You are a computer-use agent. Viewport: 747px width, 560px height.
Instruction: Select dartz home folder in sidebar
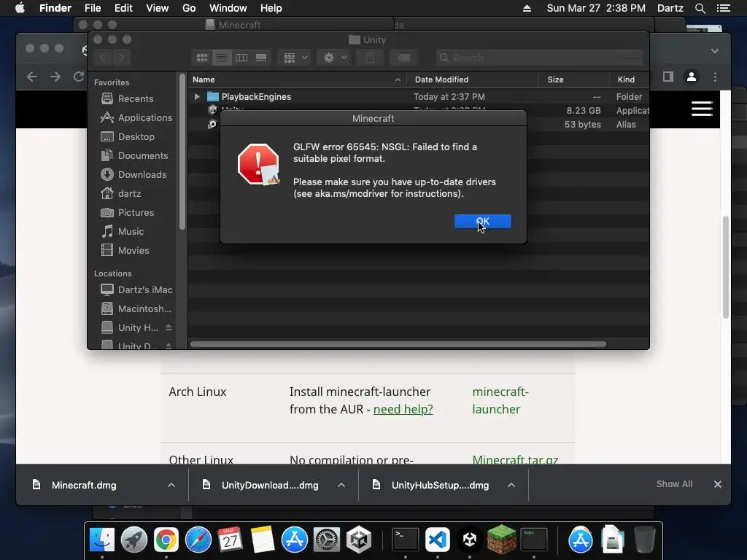(x=120, y=194)
